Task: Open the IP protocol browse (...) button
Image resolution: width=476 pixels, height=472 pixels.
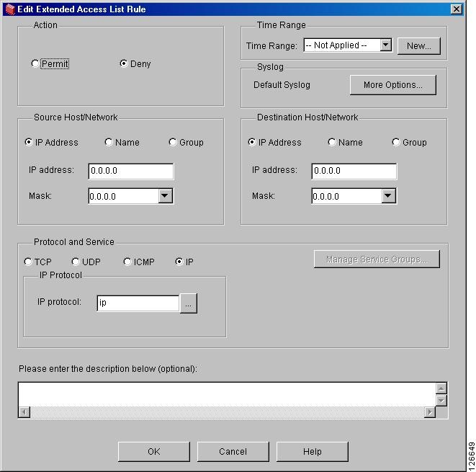Action: [188, 303]
